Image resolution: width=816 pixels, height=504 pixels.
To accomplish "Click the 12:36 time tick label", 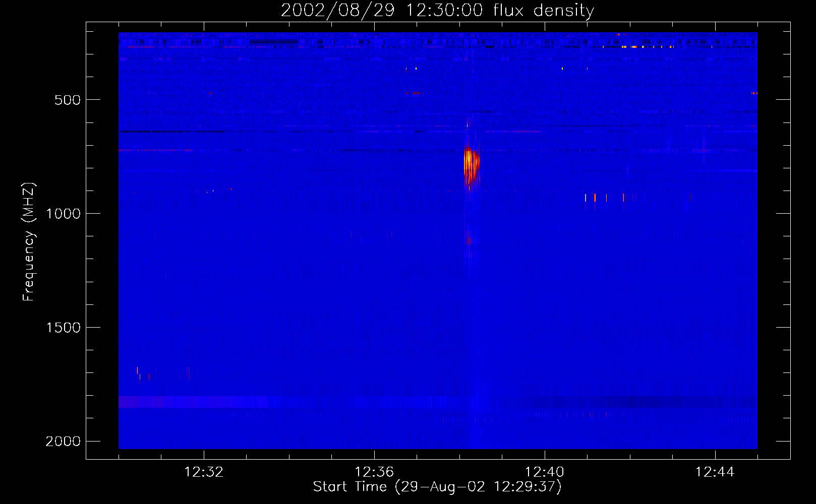I will pos(374,472).
